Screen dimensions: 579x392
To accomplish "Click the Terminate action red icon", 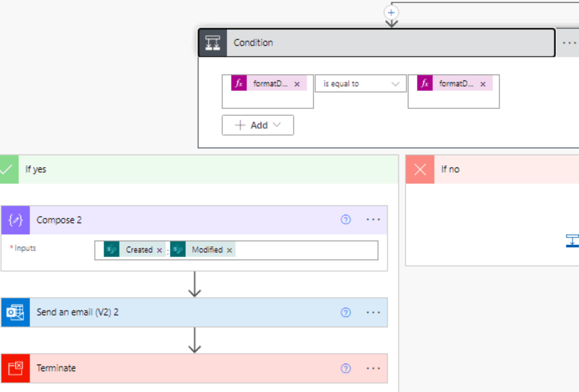I will [15, 368].
